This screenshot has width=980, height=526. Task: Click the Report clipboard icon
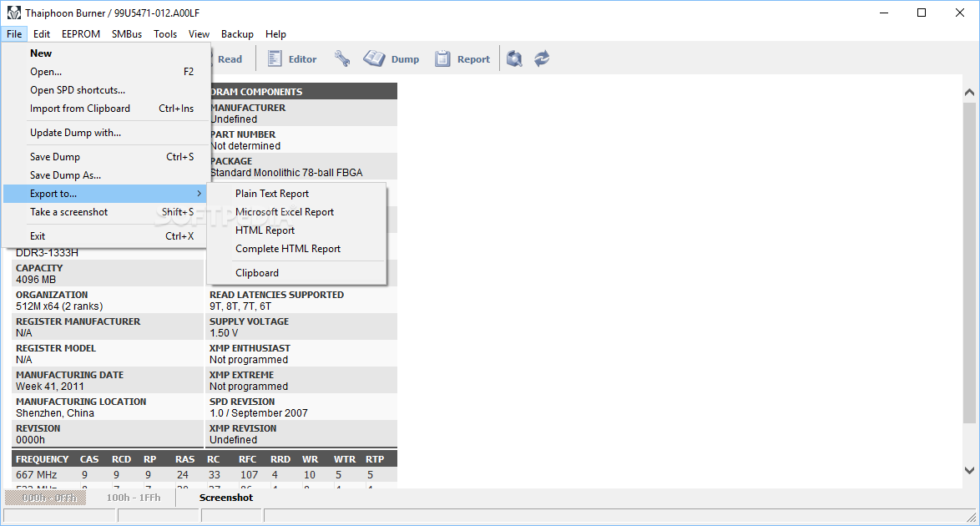point(442,58)
